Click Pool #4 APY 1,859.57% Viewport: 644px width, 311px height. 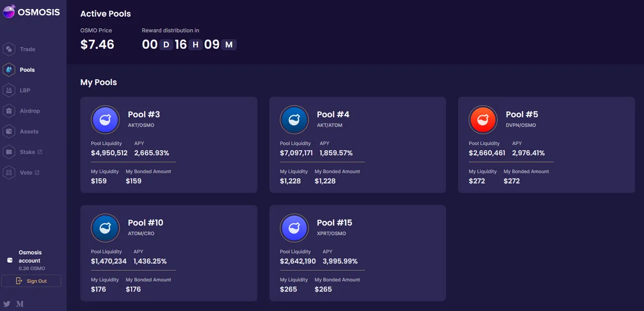click(x=336, y=153)
